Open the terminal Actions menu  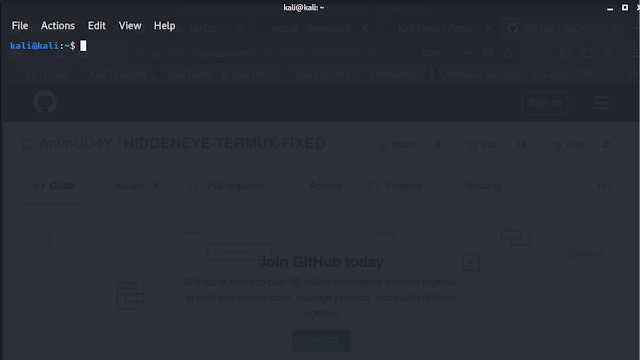(58, 26)
